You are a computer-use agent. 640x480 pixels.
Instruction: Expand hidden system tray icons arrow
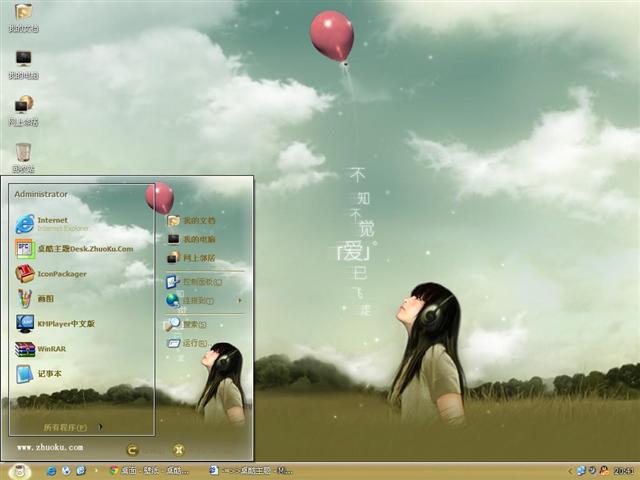pyautogui.click(x=571, y=471)
